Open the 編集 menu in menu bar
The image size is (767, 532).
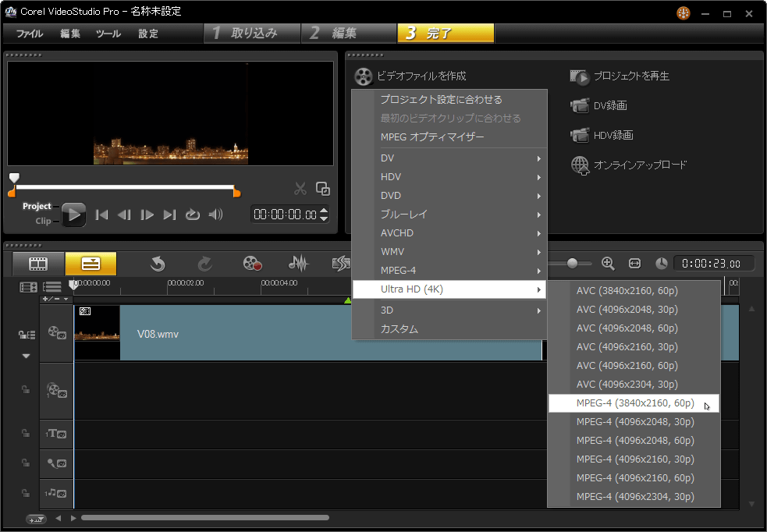coord(70,34)
